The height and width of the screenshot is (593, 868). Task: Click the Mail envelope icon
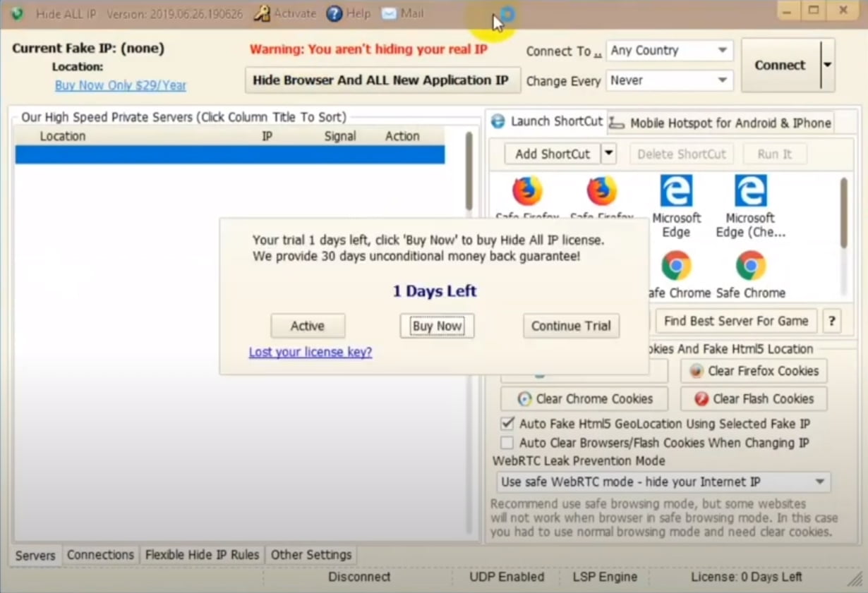tap(389, 13)
